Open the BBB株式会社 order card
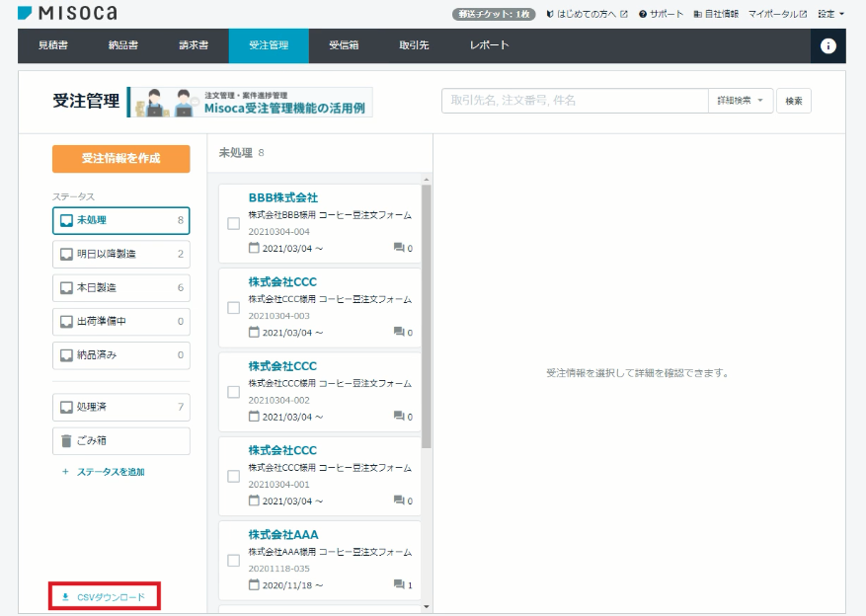Screen dimensions: 866x616 320,223
